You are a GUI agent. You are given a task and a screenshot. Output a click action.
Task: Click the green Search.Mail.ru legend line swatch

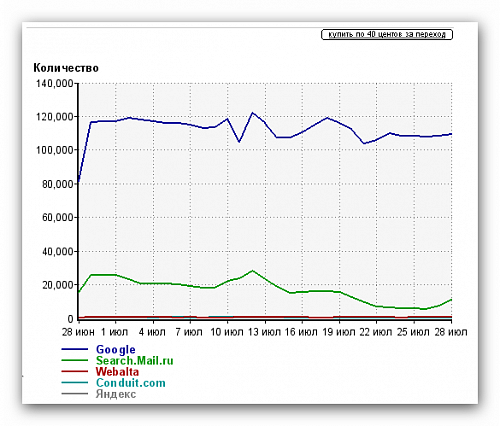click(x=75, y=360)
